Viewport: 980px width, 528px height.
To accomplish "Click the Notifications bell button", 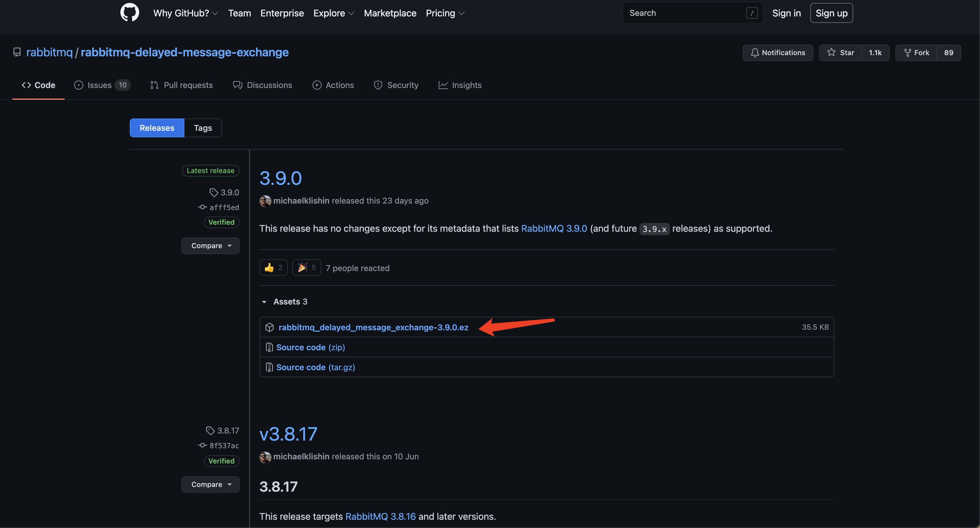I will 778,53.
